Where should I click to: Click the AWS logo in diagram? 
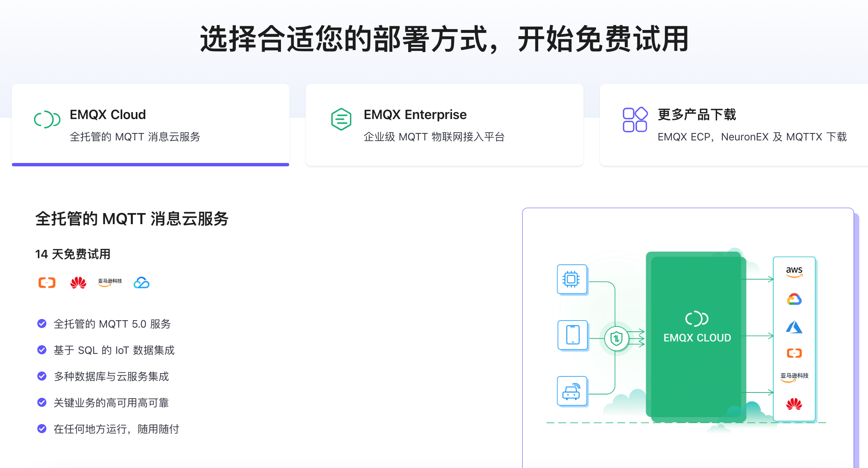pos(794,272)
